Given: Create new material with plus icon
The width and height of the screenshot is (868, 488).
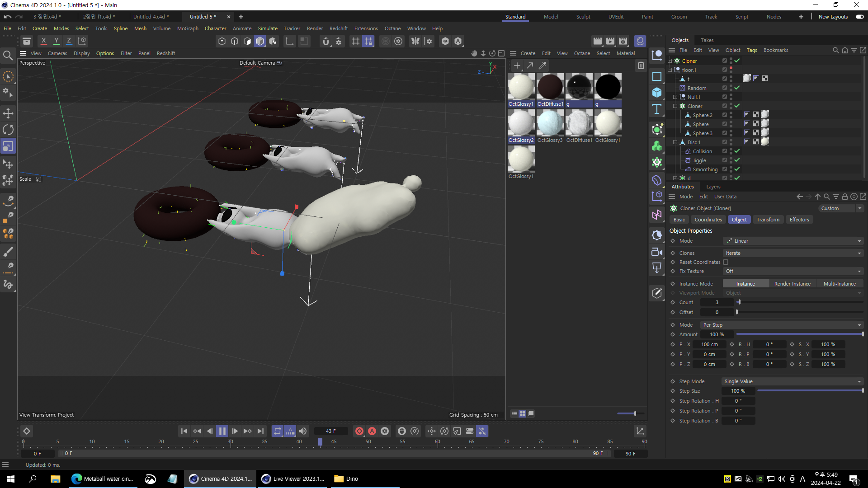Looking at the screenshot, I should coord(517,66).
